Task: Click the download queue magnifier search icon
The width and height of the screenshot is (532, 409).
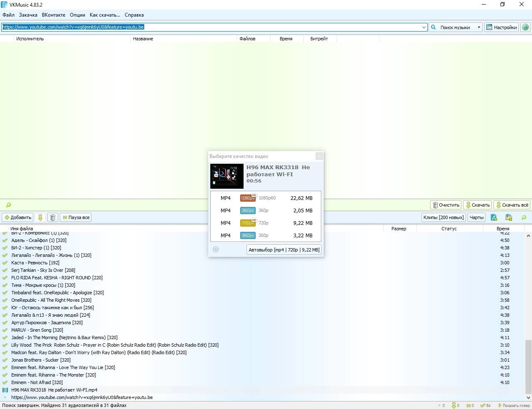Action: tap(524, 217)
